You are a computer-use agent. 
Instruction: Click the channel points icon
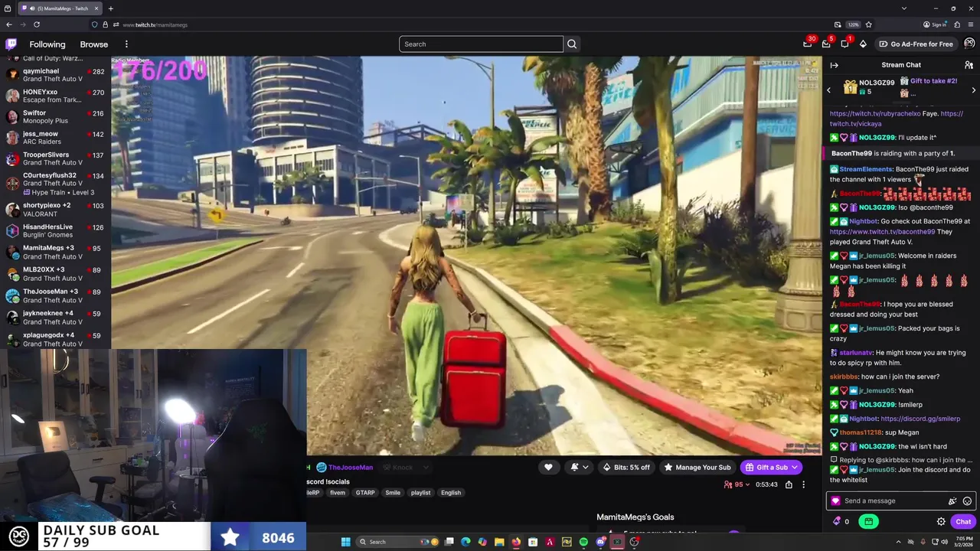(x=837, y=521)
